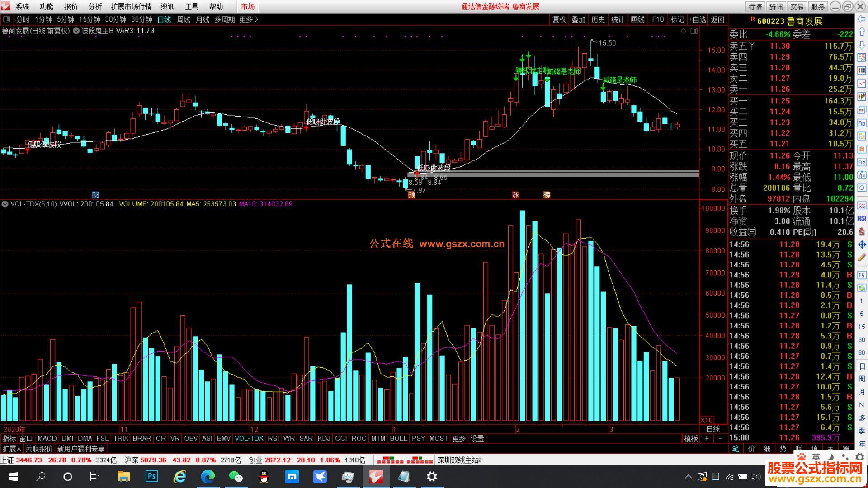Open 叠加 overlay dropdown

[578, 19]
